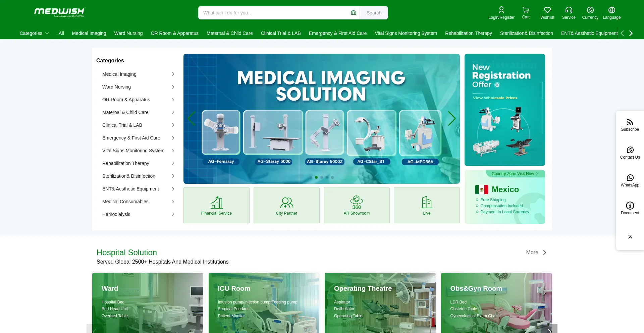Viewport: 644px width, 333px height.
Task: Switch to Clinical Trial & LAB section
Action: click(280, 33)
